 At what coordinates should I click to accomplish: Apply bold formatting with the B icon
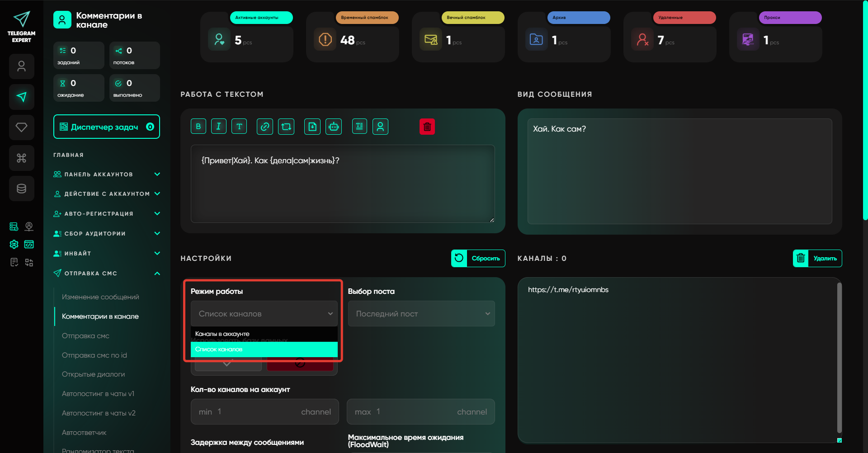pyautogui.click(x=198, y=127)
